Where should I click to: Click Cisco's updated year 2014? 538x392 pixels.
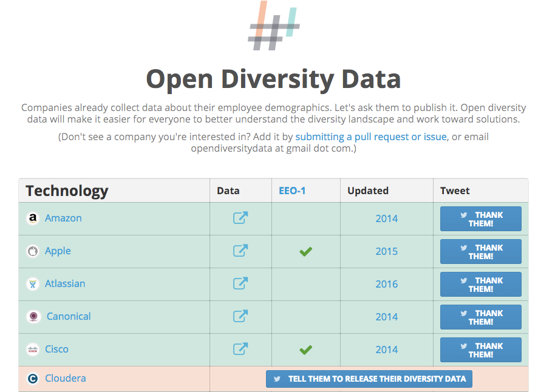387,350
